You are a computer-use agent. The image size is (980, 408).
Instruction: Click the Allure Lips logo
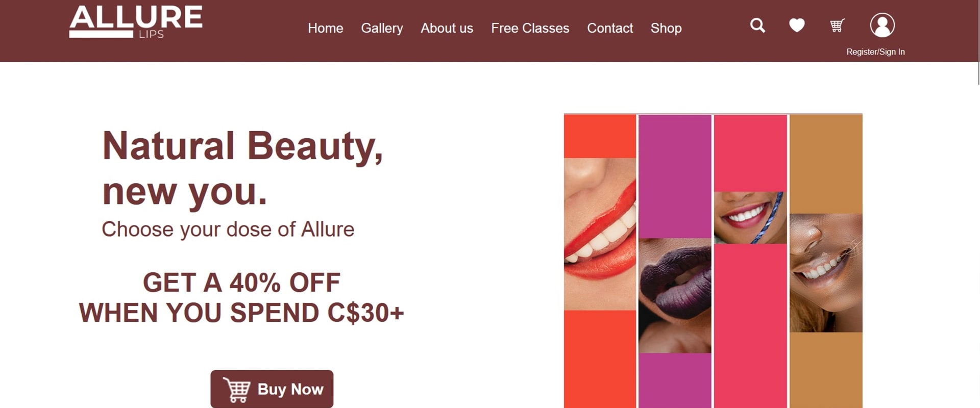[x=136, y=21]
